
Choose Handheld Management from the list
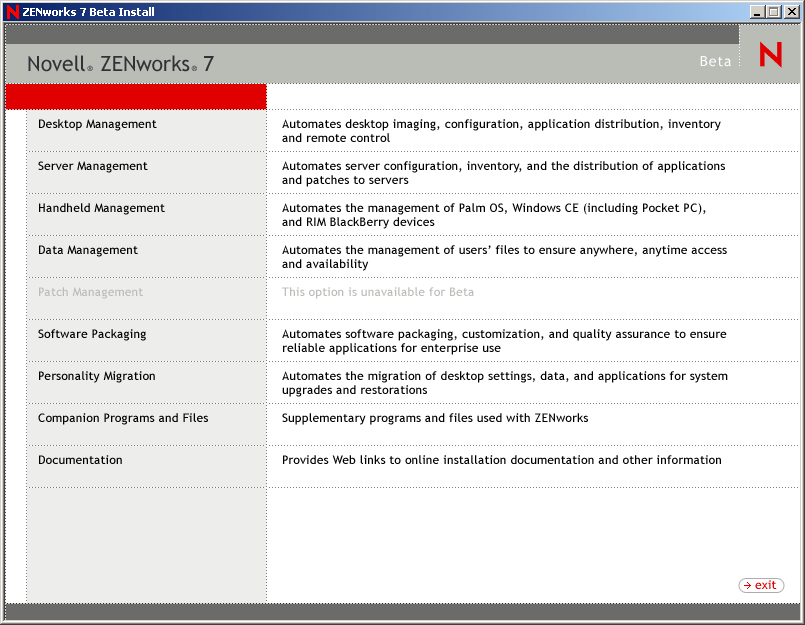101,209
